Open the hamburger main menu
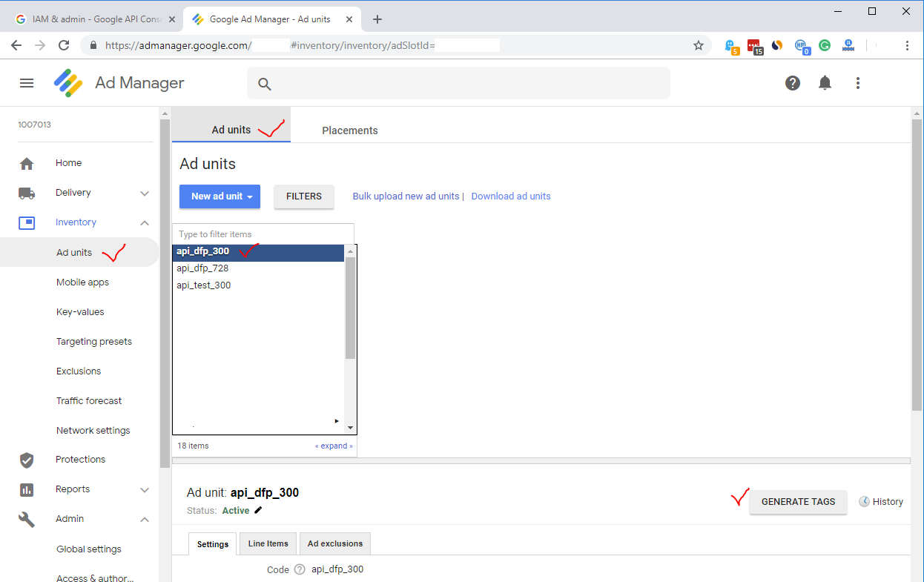This screenshot has height=582, width=924. (x=27, y=83)
